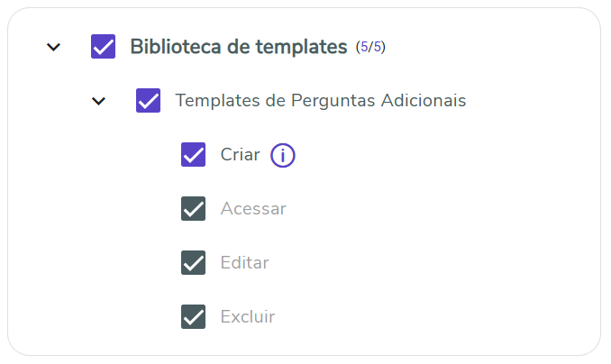Click the Criar permission label
Screen dimensions: 611x364
[x=240, y=155]
